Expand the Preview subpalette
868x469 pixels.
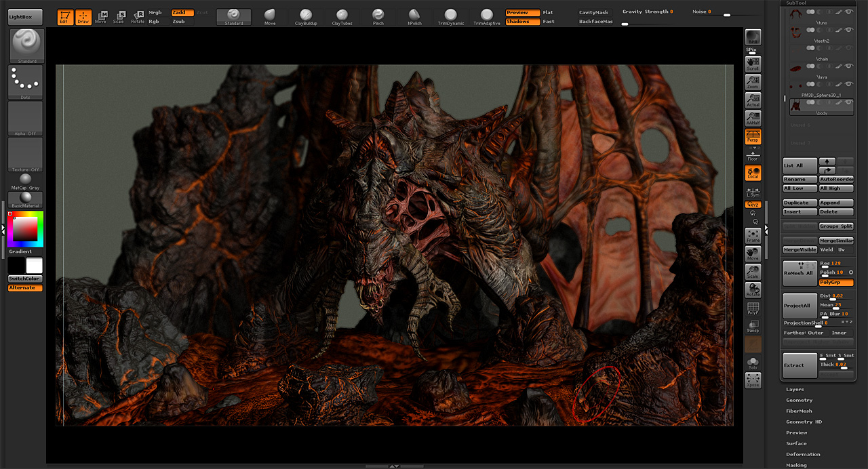[x=797, y=432]
